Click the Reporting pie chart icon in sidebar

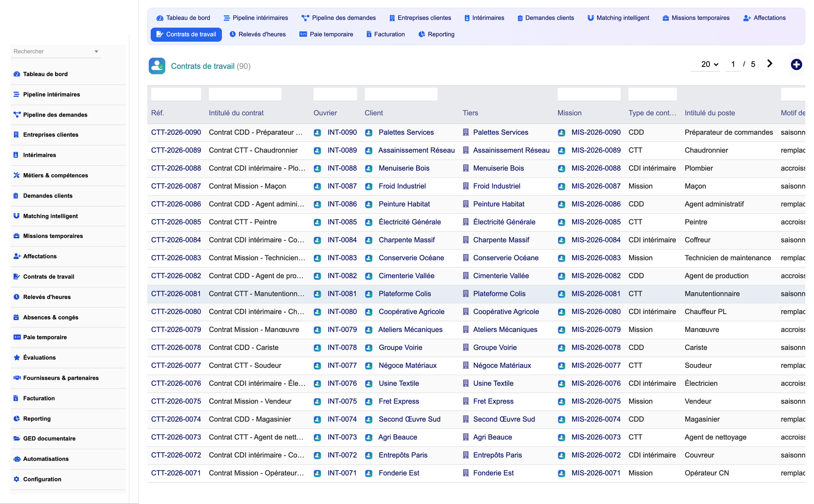pos(17,418)
